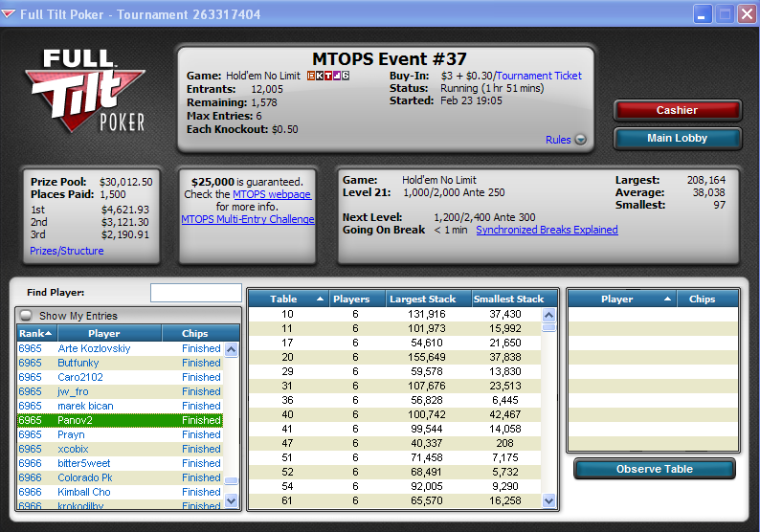Select player marek bican
Screen dimensions: 760x532
[121, 406]
